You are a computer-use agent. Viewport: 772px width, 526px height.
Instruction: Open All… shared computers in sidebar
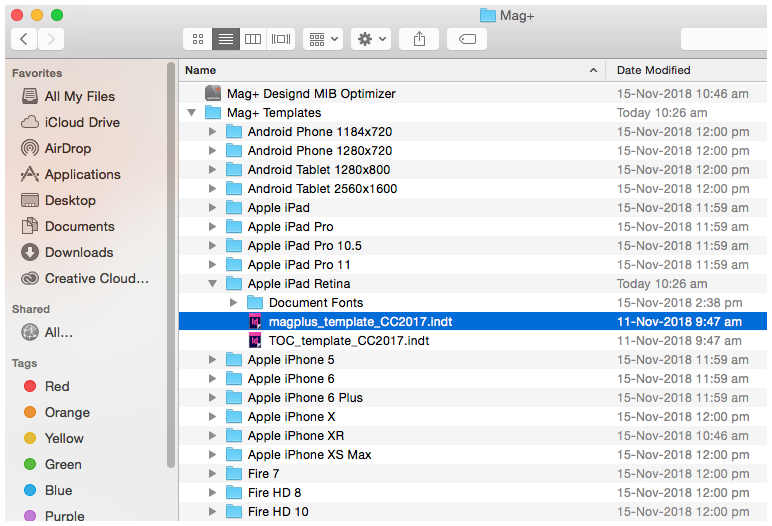[47, 332]
